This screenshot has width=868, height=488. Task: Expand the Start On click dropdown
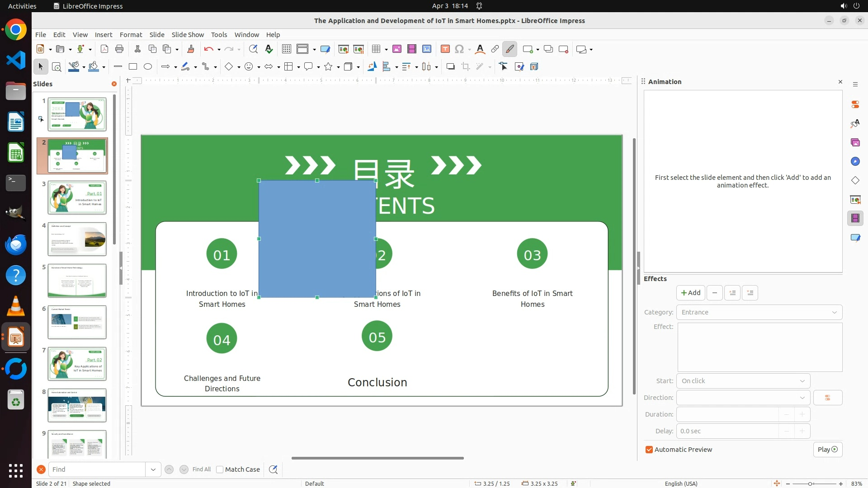(743, 381)
